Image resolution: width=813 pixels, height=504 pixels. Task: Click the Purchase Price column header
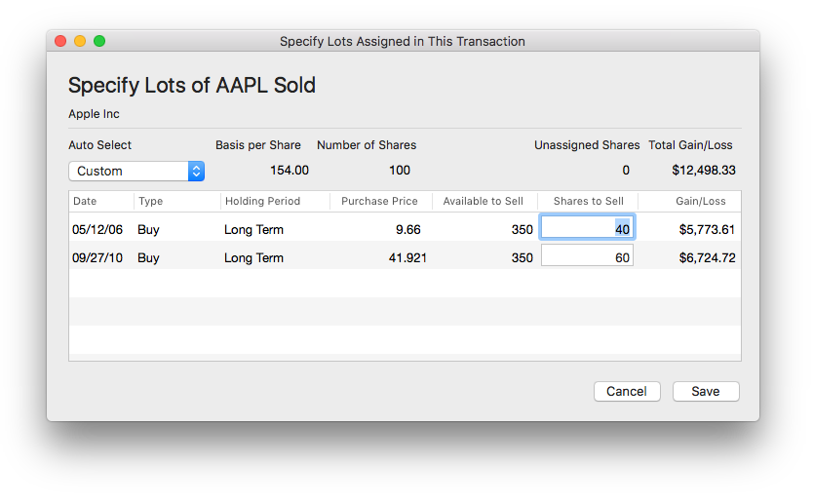pos(379,201)
